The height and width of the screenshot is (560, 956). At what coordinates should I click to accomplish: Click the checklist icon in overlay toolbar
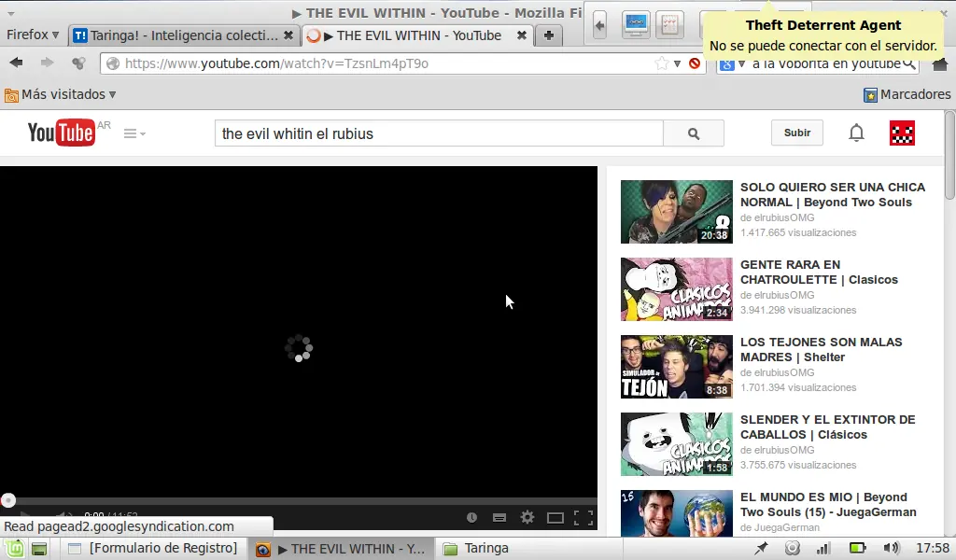point(669,25)
